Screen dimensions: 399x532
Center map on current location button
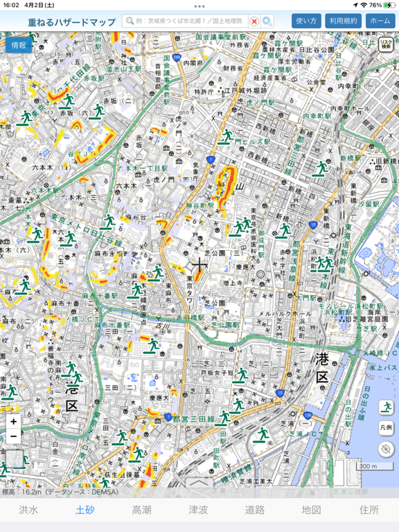[386, 449]
